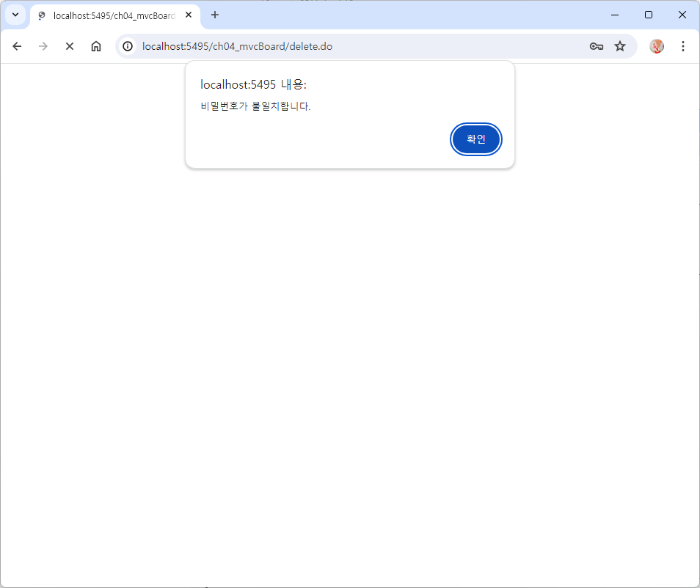Stop loading the page

[x=70, y=46]
